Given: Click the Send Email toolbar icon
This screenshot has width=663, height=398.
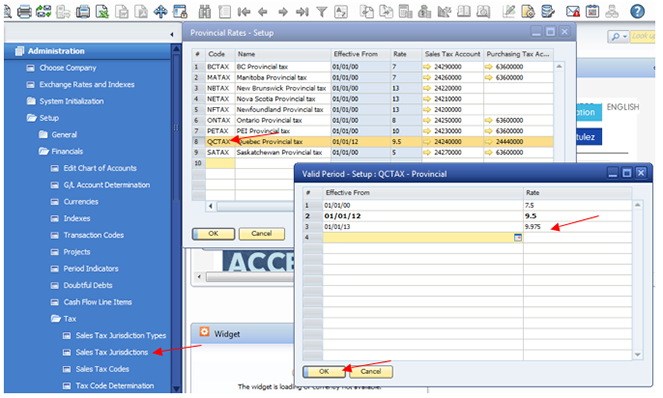Looking at the screenshot, I should tap(44, 11).
